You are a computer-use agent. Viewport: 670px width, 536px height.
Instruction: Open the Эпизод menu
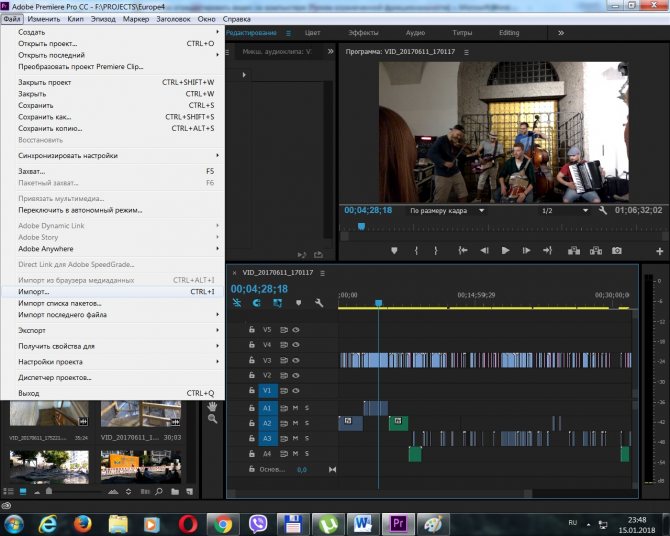(x=102, y=19)
